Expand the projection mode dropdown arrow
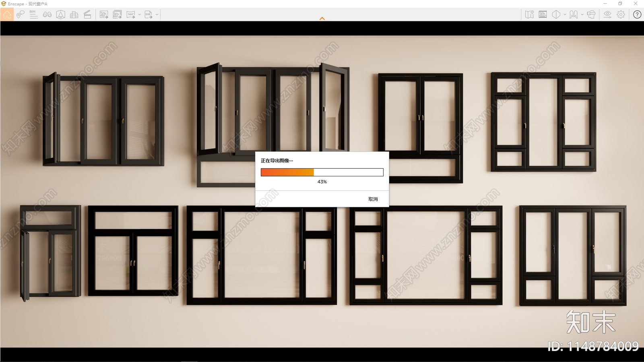This screenshot has height=362, width=644. [x=565, y=14]
